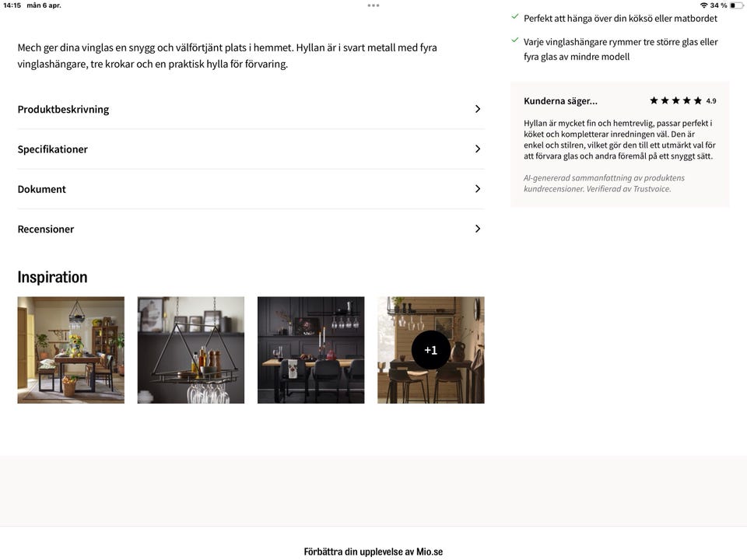
Task: Select the first star of the rating
Action: (x=654, y=100)
